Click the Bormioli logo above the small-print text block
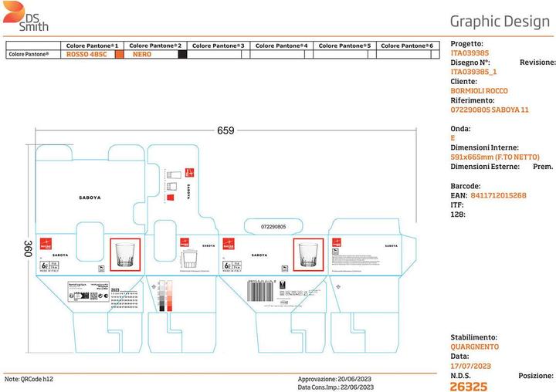Image resolution: width=556 pixels, height=392 pixels. [337, 242]
